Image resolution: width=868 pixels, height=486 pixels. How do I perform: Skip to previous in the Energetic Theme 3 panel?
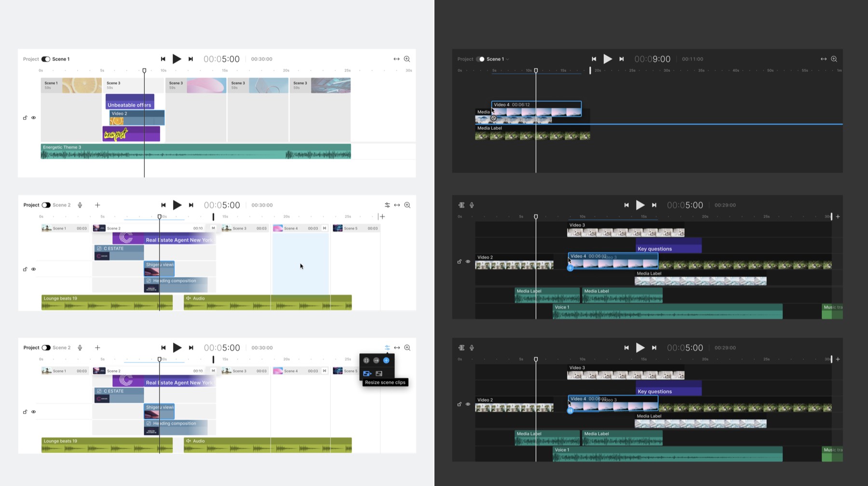[x=163, y=59]
